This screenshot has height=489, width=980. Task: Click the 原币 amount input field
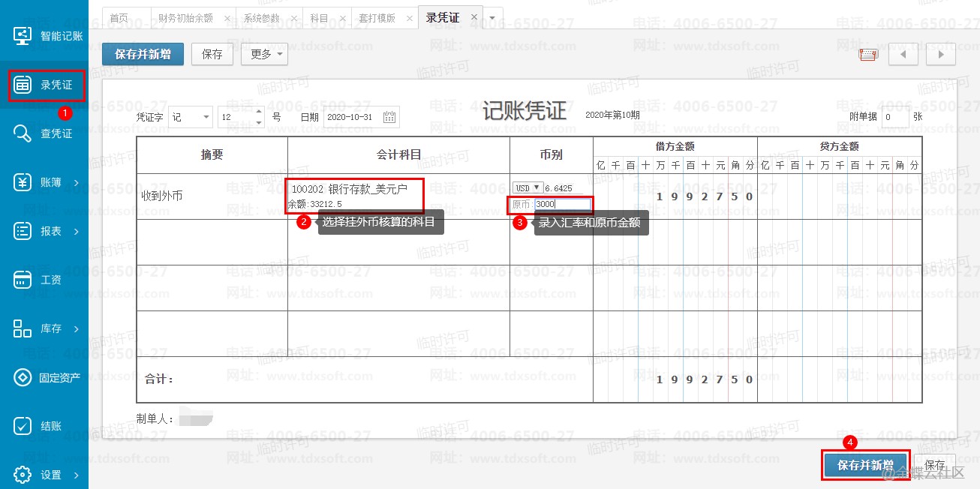click(x=562, y=204)
